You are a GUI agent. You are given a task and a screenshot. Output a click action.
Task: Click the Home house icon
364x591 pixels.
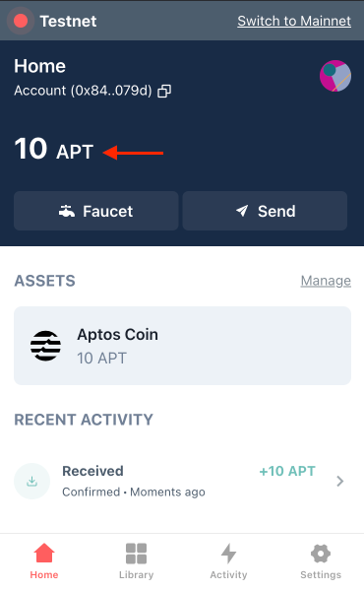point(44,554)
